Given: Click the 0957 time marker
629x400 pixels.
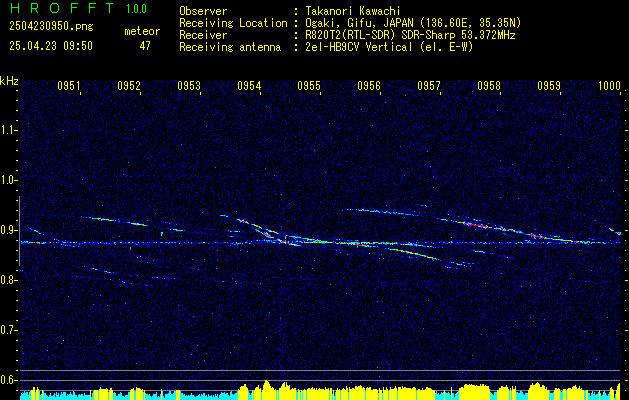Looking at the screenshot, I should [x=429, y=85].
